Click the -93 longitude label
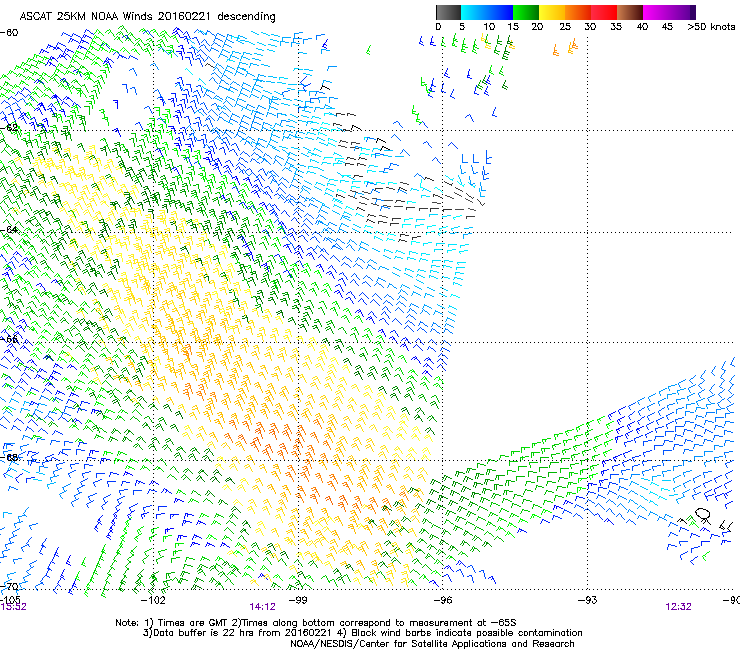The width and height of the screenshot is (740, 650). click(x=588, y=600)
